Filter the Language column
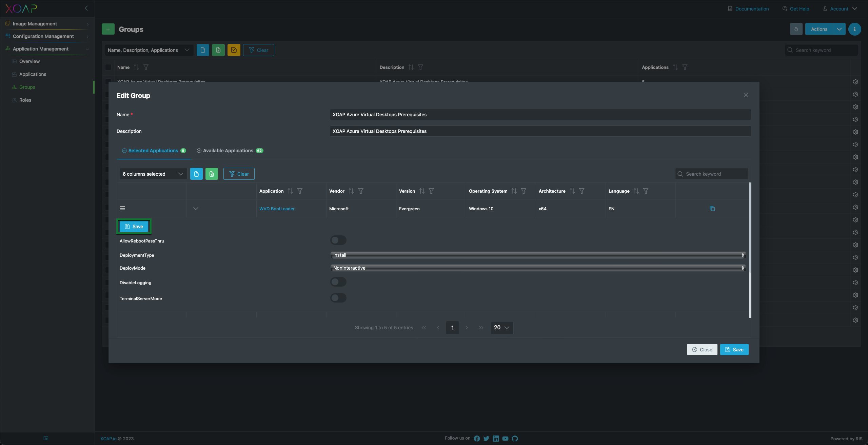The width and height of the screenshot is (868, 445). [646, 191]
